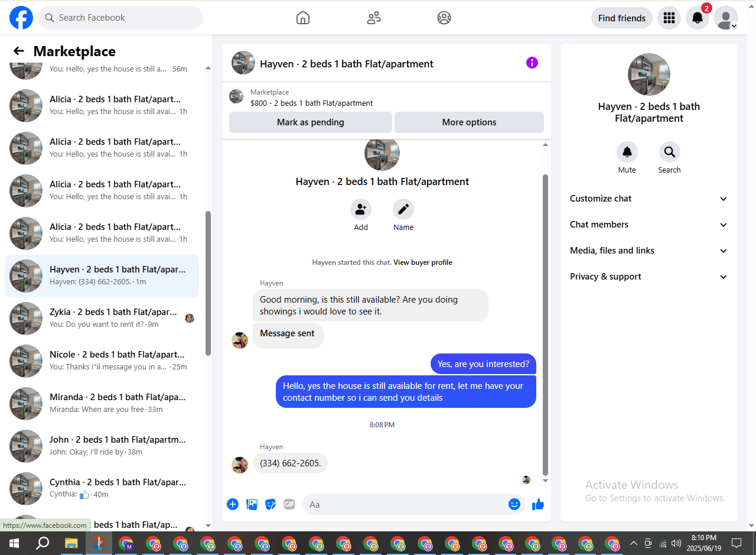Open the account profile avatar menu
Viewport: 756px width, 555px height.
(726, 18)
